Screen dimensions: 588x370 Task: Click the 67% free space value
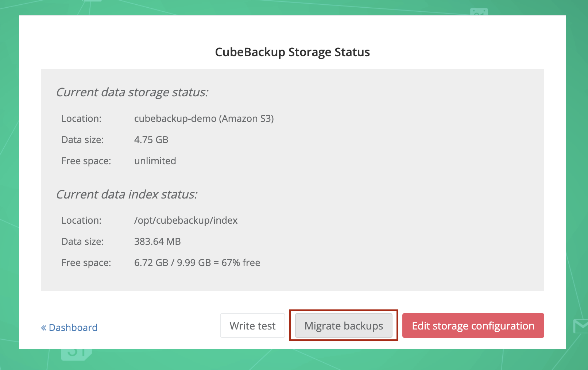coord(197,262)
